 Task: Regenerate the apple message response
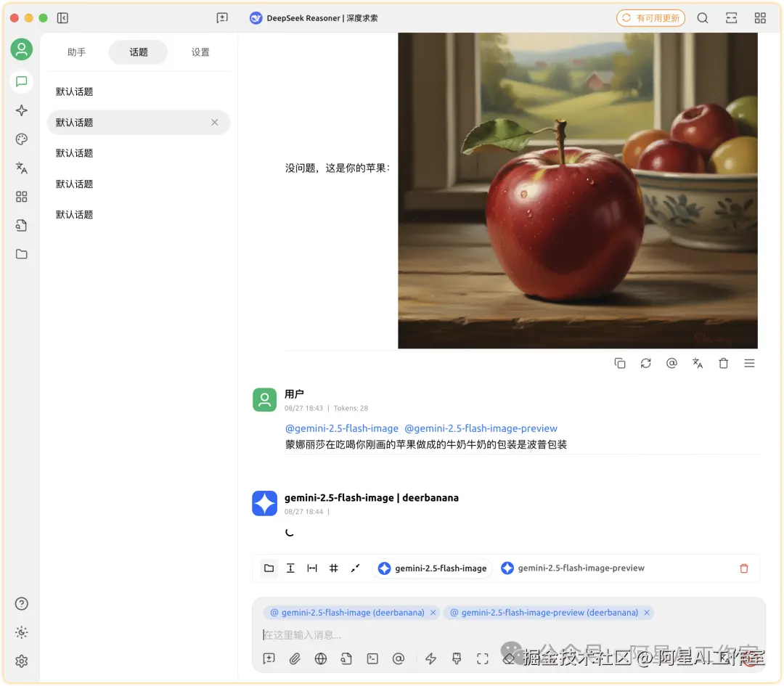pyautogui.click(x=645, y=364)
